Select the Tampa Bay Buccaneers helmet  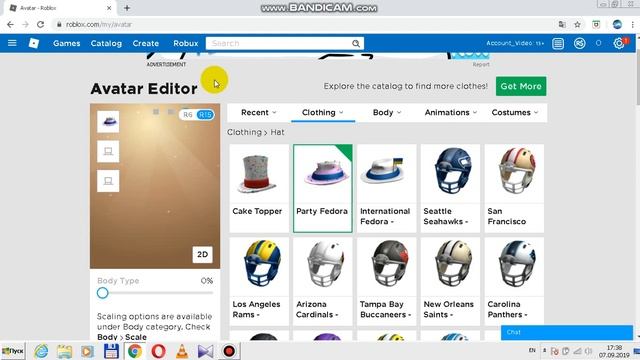387,281
